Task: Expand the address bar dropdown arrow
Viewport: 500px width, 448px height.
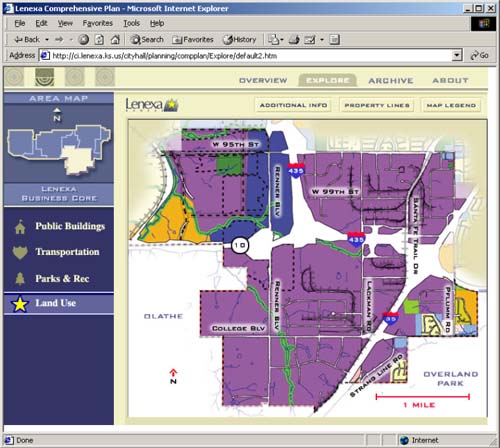Action: (x=457, y=55)
